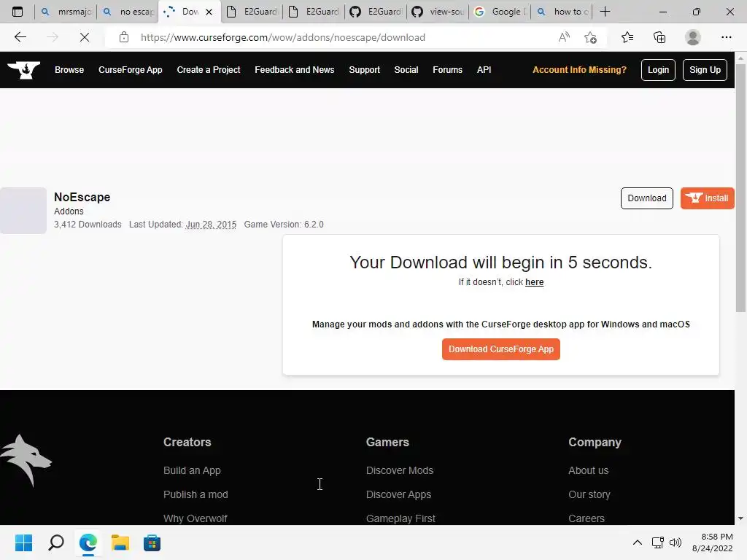Click the Login button
The width and height of the screenshot is (747, 560).
658,70
